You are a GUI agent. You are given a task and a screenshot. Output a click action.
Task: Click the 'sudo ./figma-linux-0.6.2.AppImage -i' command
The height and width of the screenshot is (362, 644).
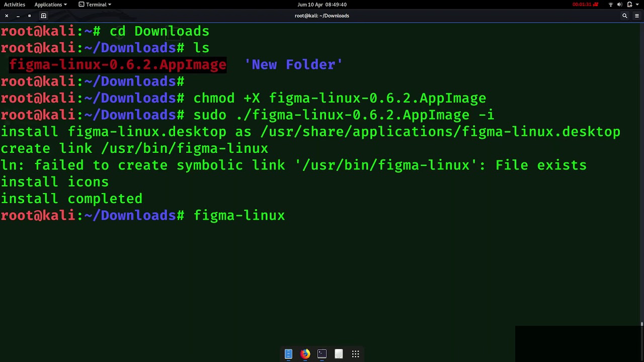click(x=344, y=115)
